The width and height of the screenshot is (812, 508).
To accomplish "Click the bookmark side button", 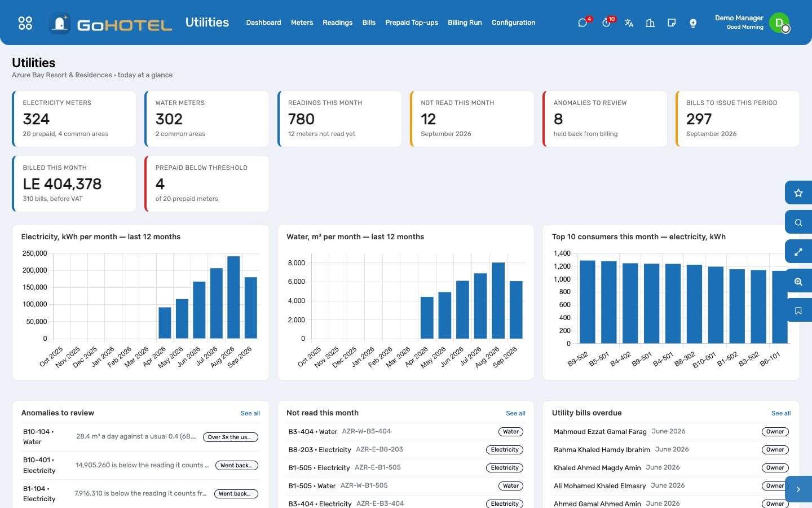I will point(798,310).
